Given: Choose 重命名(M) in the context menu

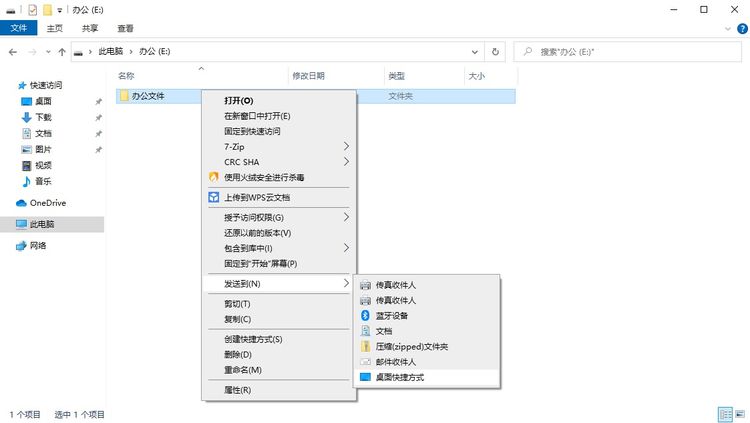Looking at the screenshot, I should (x=243, y=370).
